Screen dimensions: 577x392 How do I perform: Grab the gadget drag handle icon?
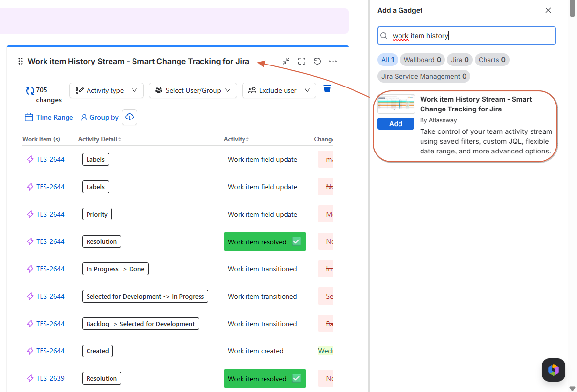click(x=21, y=62)
